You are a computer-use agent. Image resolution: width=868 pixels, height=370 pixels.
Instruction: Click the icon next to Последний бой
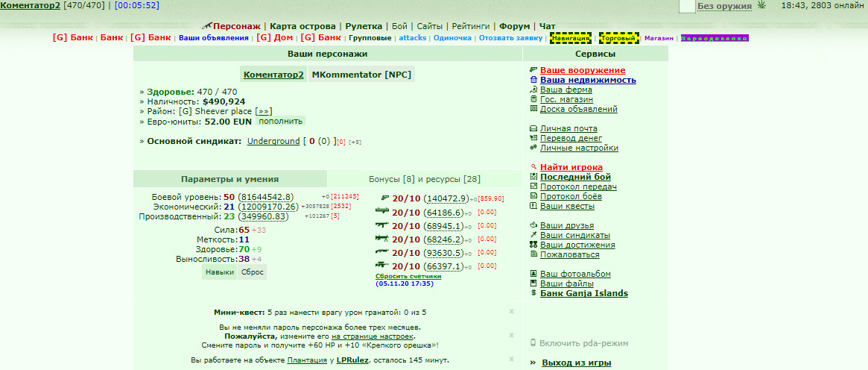pos(533,177)
